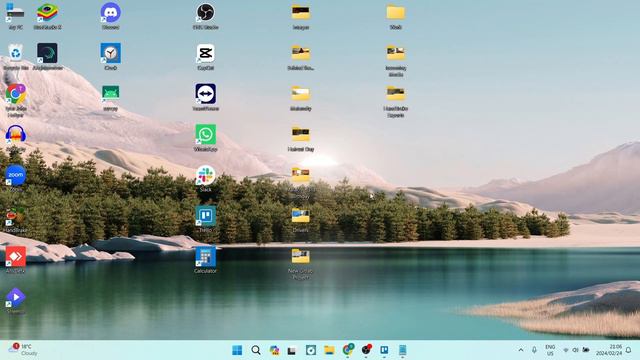The width and height of the screenshot is (640, 360).
Task: Open the Wi-Fi quick settings icon
Action: coord(566,350)
